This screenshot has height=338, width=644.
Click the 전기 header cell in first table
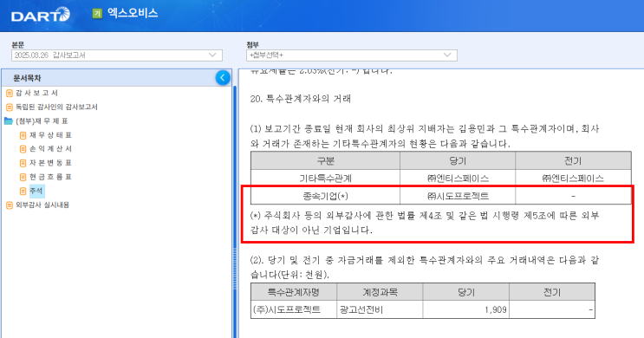[573, 160]
